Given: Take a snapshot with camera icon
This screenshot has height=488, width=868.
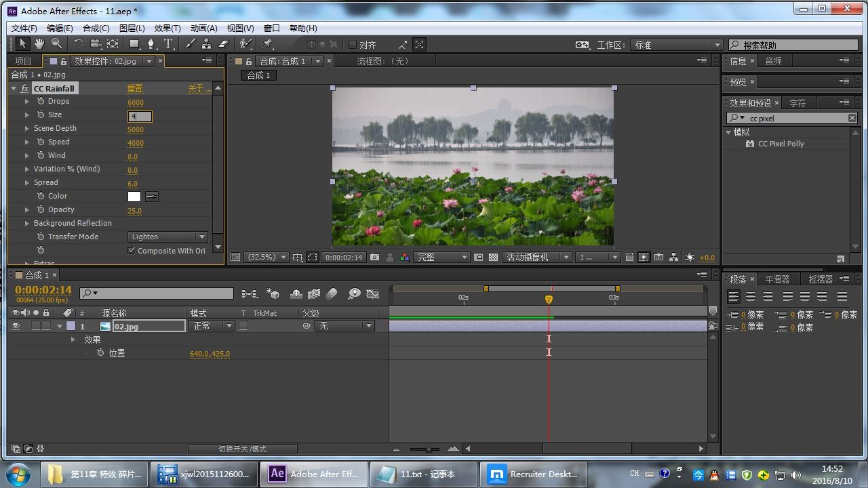Looking at the screenshot, I should [x=374, y=258].
